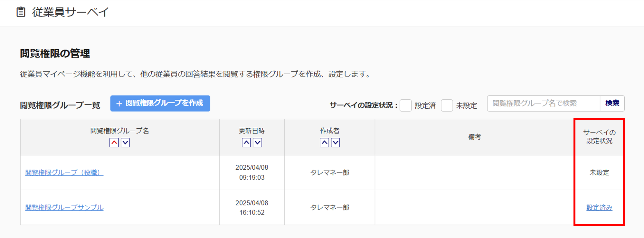The image size is (644, 238).
Task: Sort 閲覧権限グループ名 column ascending
Action: (114, 143)
